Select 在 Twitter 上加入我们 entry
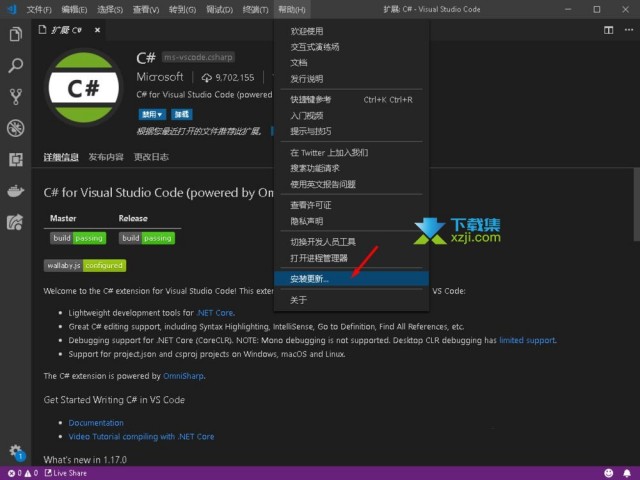This screenshot has width=640, height=480. (351, 153)
